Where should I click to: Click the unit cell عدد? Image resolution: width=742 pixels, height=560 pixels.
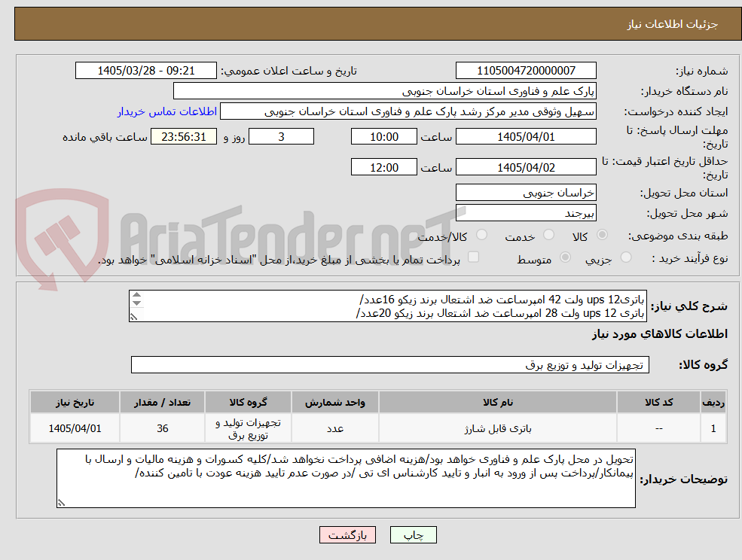(335, 428)
